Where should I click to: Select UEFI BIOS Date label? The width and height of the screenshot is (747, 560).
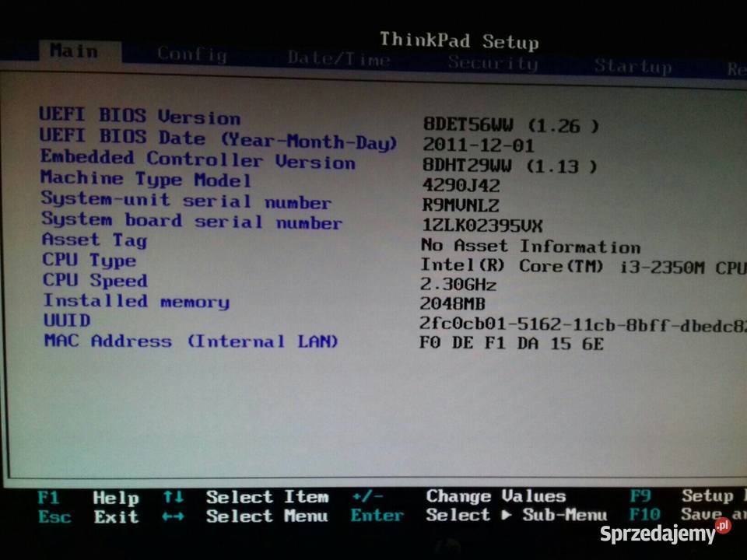coord(218,139)
